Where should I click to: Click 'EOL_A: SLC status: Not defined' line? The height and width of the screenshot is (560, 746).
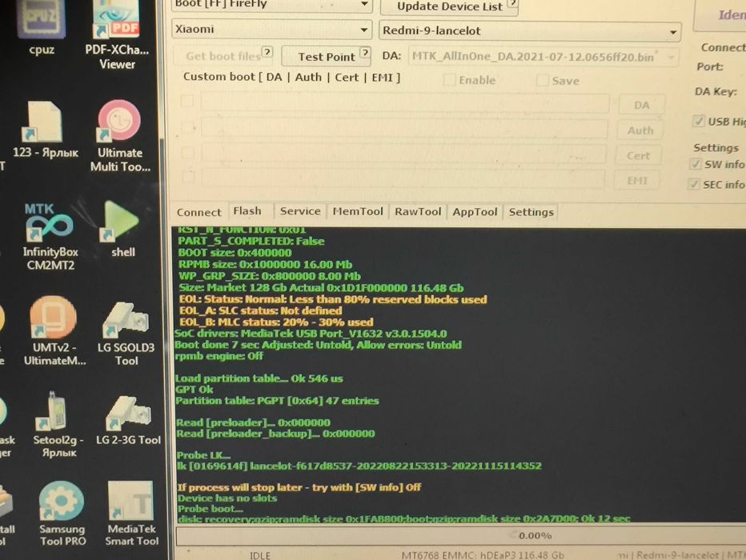tap(261, 311)
